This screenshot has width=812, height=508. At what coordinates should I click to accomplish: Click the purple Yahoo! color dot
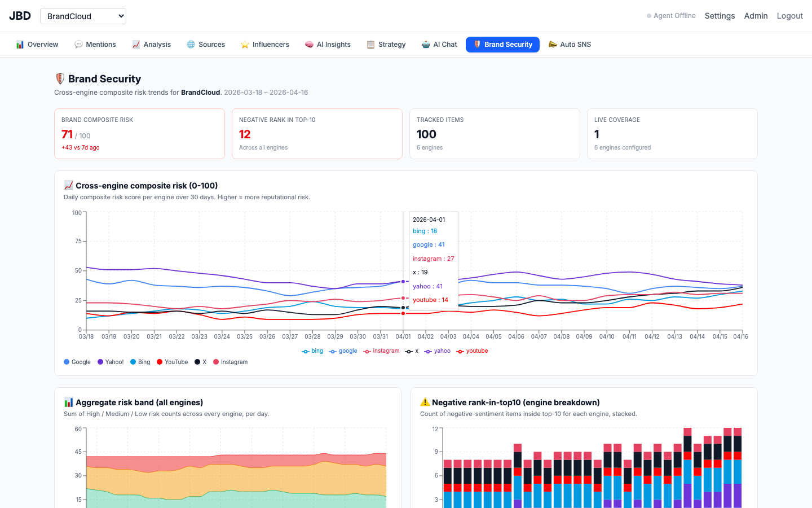(100, 362)
